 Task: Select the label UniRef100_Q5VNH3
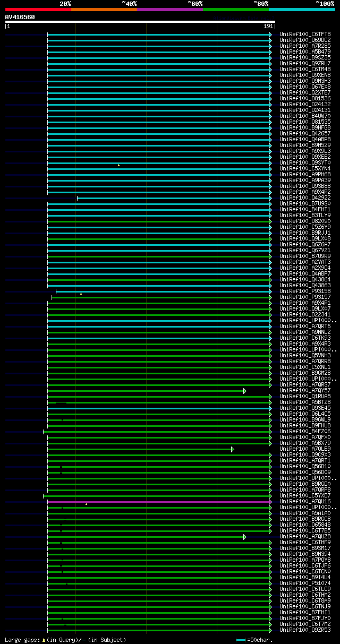click(x=305, y=355)
